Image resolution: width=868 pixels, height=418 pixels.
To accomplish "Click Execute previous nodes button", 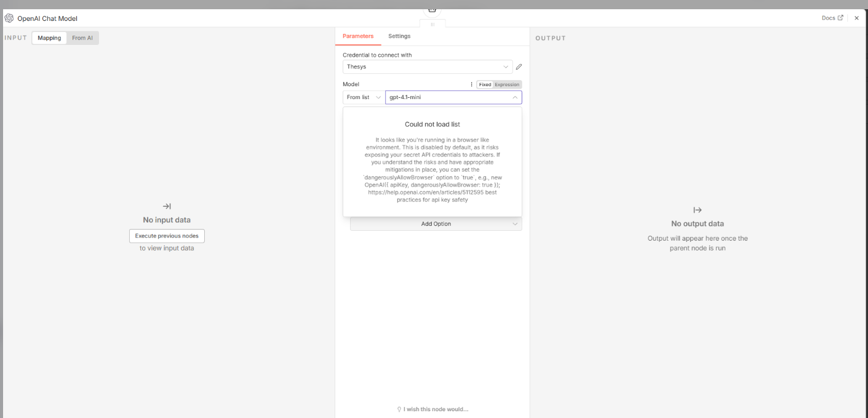I will pyautogui.click(x=167, y=236).
